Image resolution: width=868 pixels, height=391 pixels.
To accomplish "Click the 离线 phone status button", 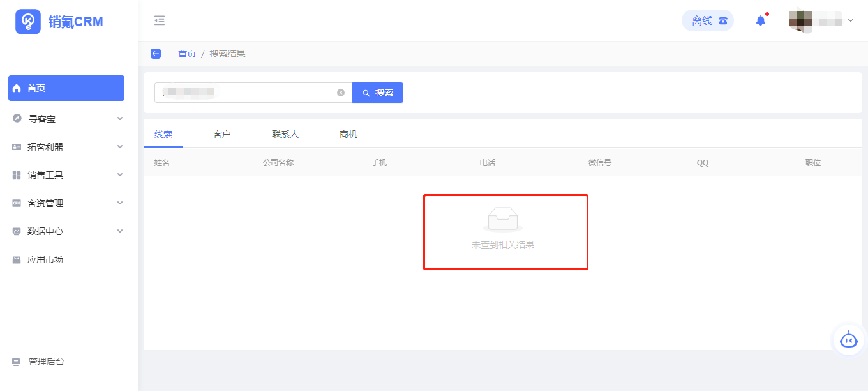I will (708, 20).
